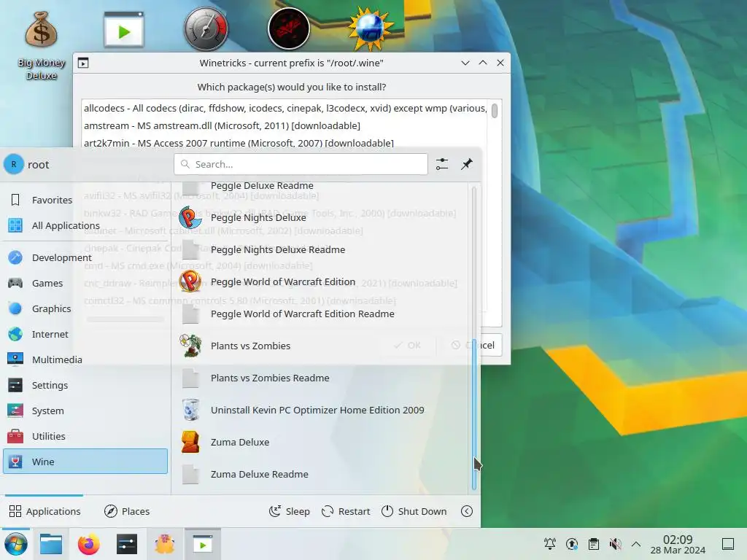The image size is (747, 560).
Task: Select the Wine category
Action: [85, 462]
